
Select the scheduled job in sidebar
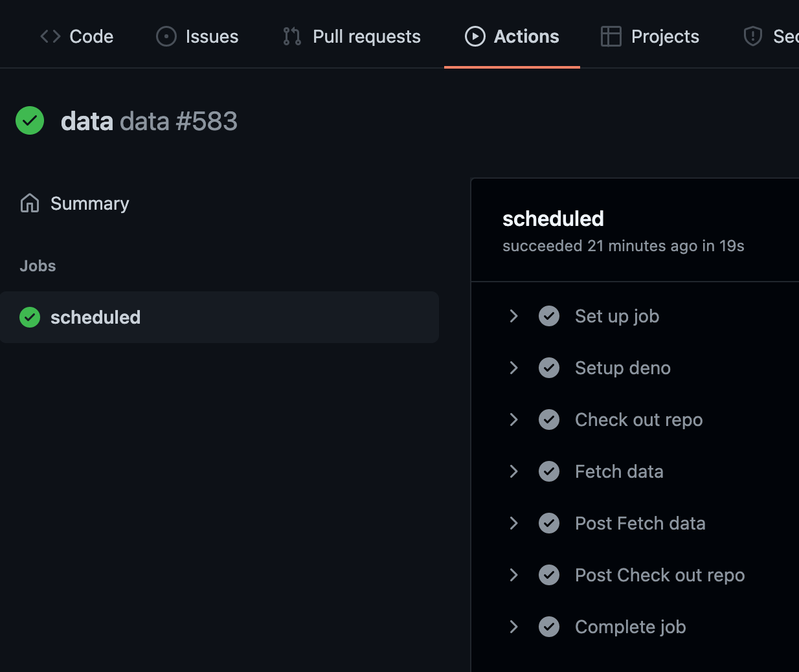coord(95,317)
